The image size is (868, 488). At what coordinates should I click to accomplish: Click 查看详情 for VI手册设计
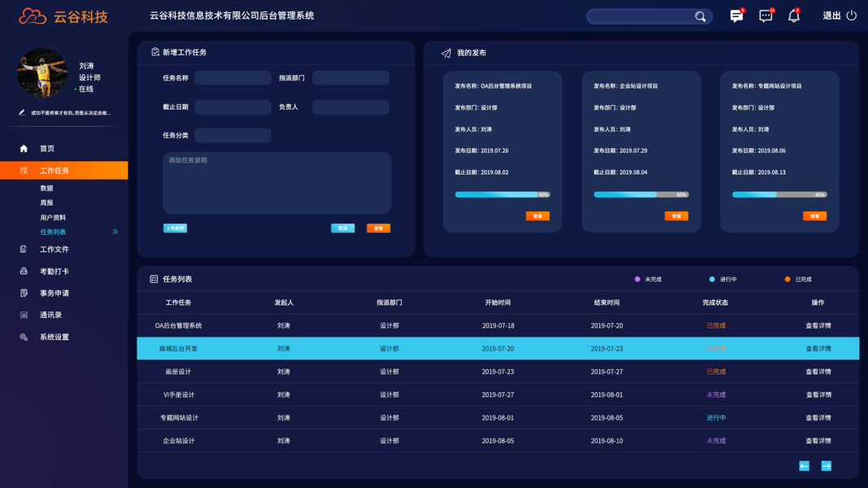point(818,395)
